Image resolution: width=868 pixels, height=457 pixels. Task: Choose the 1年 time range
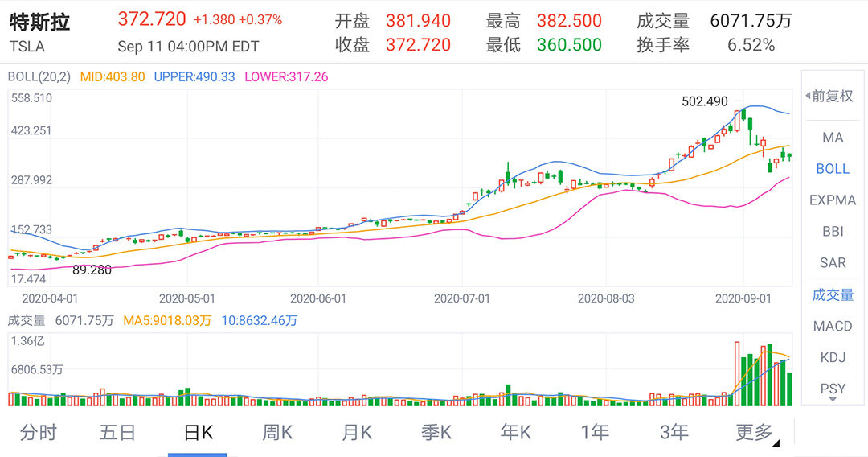pyautogui.click(x=595, y=433)
